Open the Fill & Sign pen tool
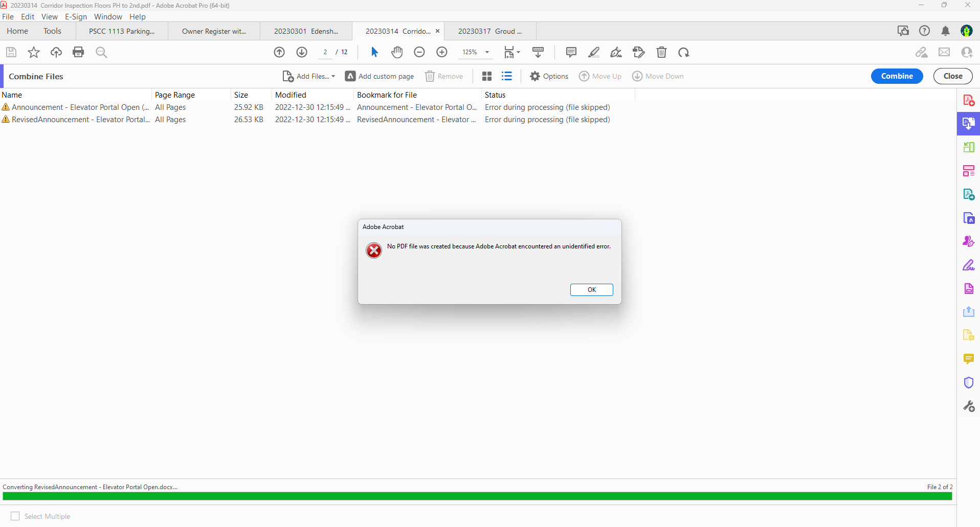The image size is (980, 527). point(616,52)
